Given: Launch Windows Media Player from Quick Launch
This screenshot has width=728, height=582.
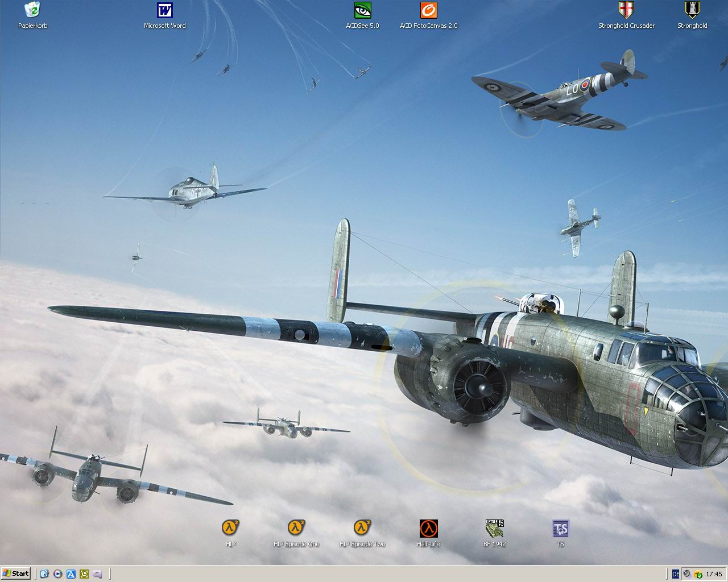Looking at the screenshot, I should point(57,574).
